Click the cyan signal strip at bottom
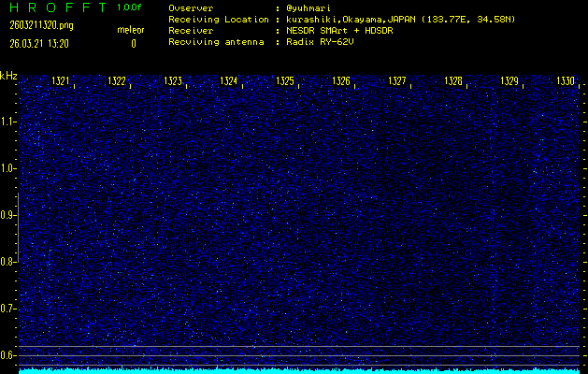Image resolution: width=588 pixels, height=374 pixels. 299,370
